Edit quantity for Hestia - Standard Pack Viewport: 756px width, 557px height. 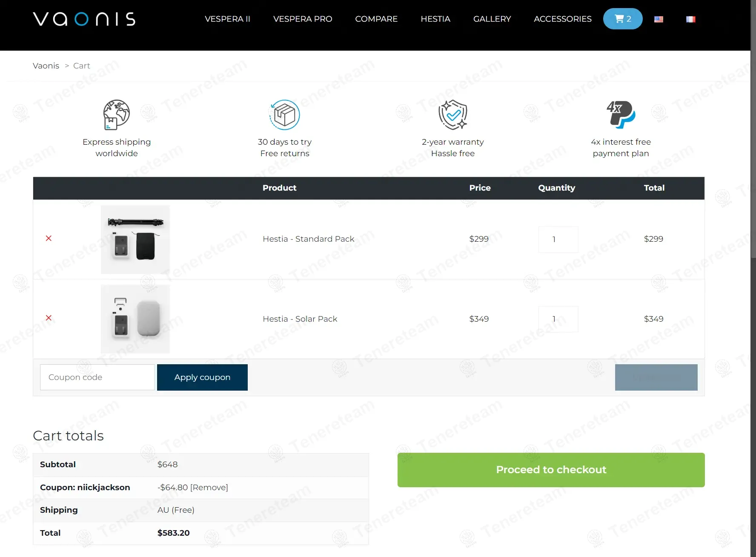coord(558,239)
